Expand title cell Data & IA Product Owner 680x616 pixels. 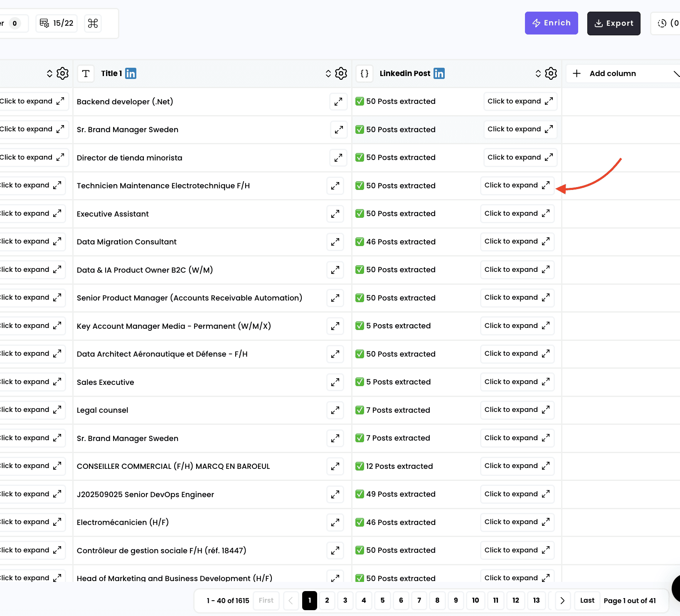(335, 270)
